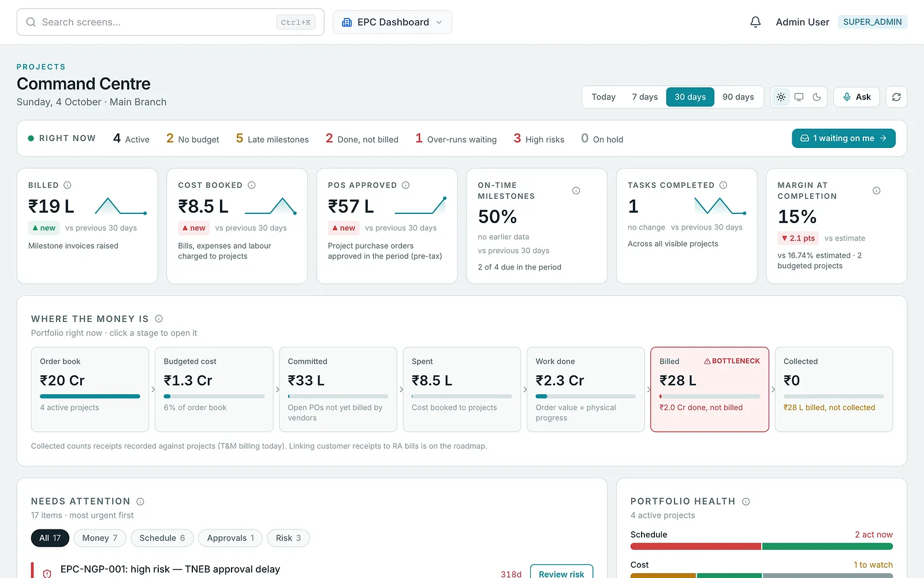Click the Review risk button
The image size is (924, 578).
point(561,572)
